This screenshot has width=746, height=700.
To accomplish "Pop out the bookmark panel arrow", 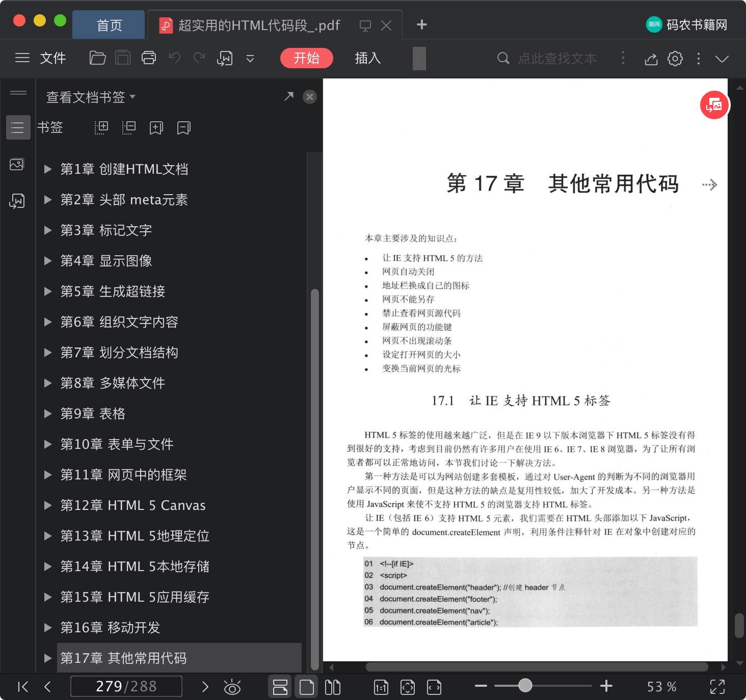I will [289, 96].
